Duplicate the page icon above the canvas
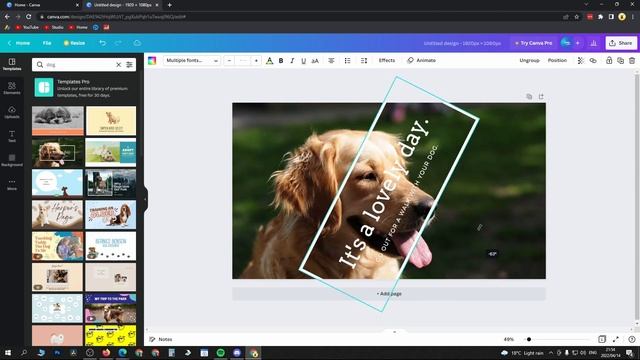This screenshot has width=640, height=360. pyautogui.click(x=529, y=96)
